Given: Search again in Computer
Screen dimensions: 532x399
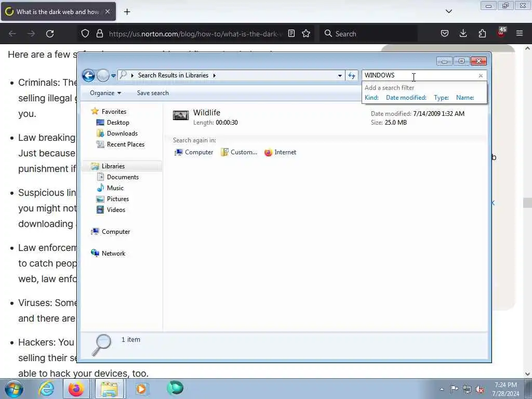Looking at the screenshot, I should pyautogui.click(x=194, y=152).
